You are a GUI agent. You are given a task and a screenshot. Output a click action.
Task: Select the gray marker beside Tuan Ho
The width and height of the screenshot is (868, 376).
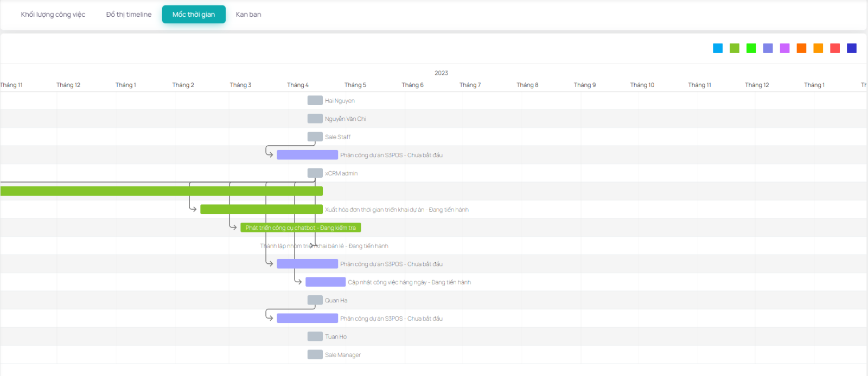315,336
